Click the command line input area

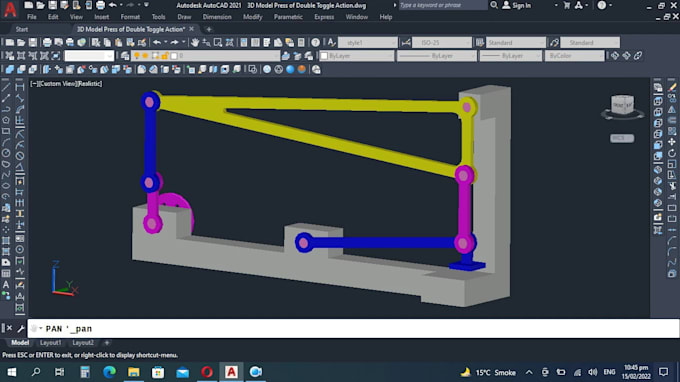[353, 328]
